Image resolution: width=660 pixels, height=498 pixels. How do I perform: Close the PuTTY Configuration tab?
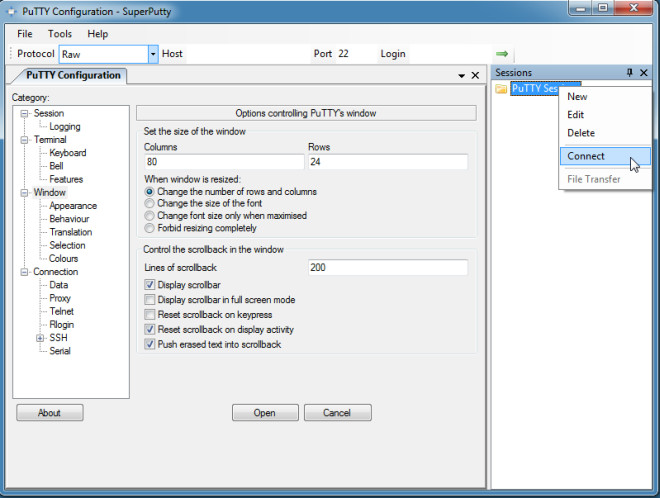(475, 75)
